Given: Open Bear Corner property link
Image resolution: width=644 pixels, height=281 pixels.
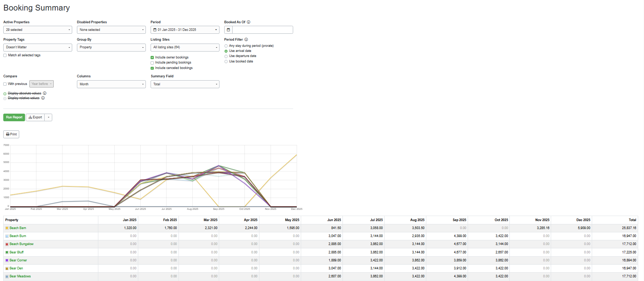Looking at the screenshot, I should (18, 260).
